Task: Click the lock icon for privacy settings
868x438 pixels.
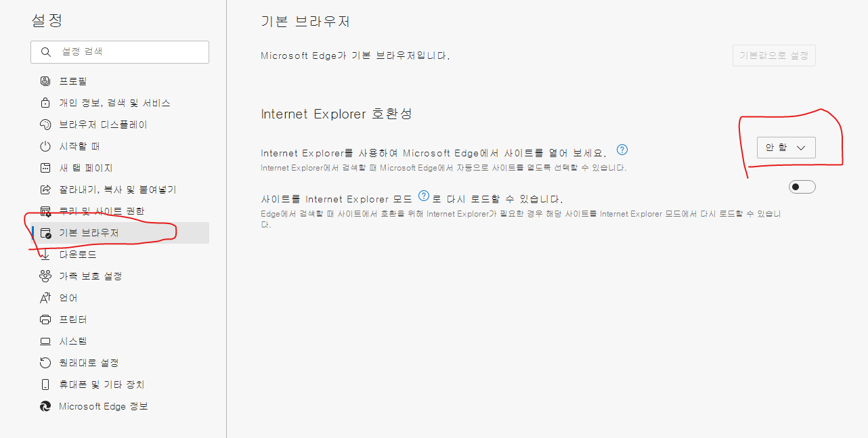Action: click(x=45, y=103)
